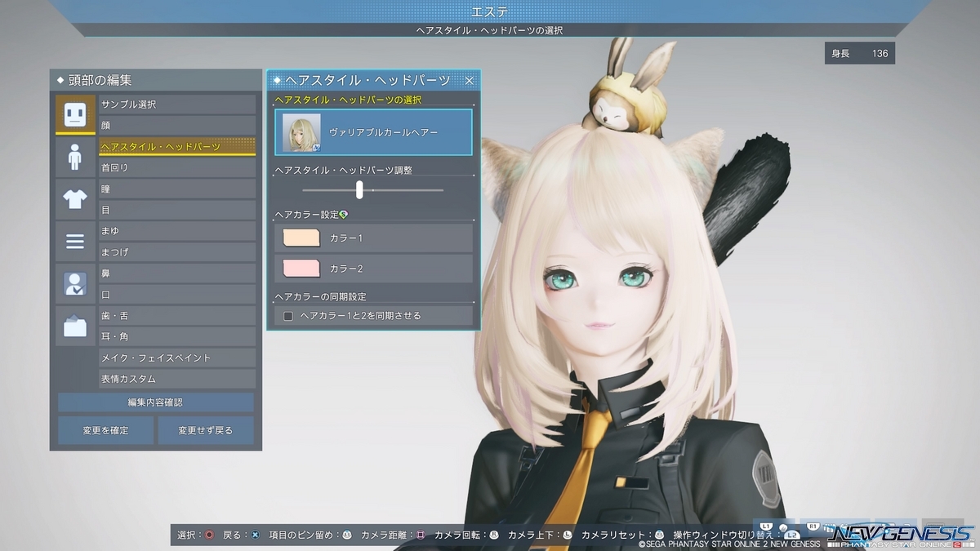The height and width of the screenshot is (551, 980).
Task: Click the カメラ回転 stick prompt icon
Action: tap(493, 535)
